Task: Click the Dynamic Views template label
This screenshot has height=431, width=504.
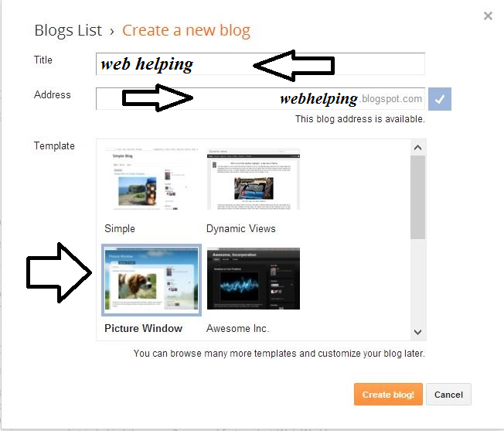Action: pyautogui.click(x=241, y=229)
